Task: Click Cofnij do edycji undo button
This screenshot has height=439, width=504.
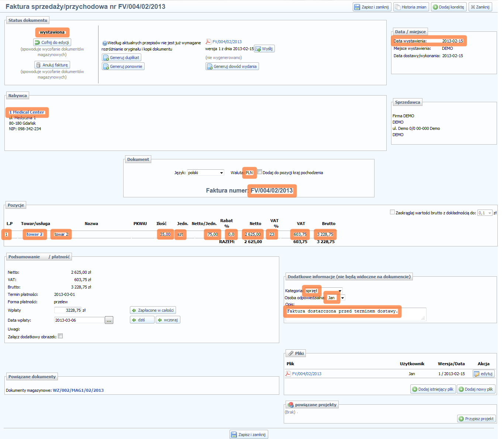Action: coord(52,42)
